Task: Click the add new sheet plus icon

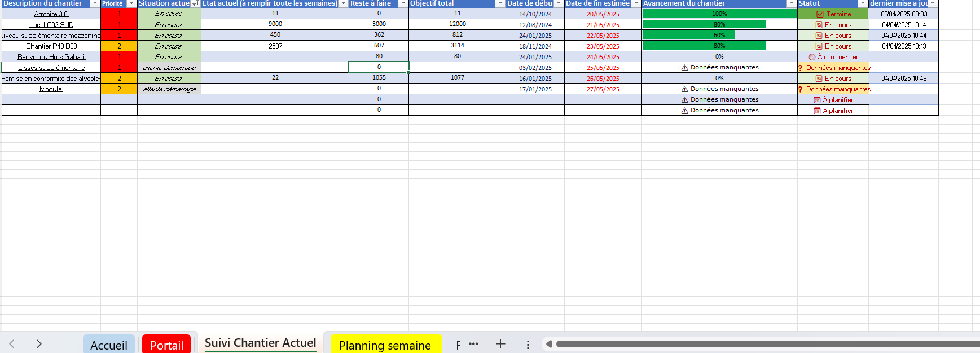Action: coord(500,344)
